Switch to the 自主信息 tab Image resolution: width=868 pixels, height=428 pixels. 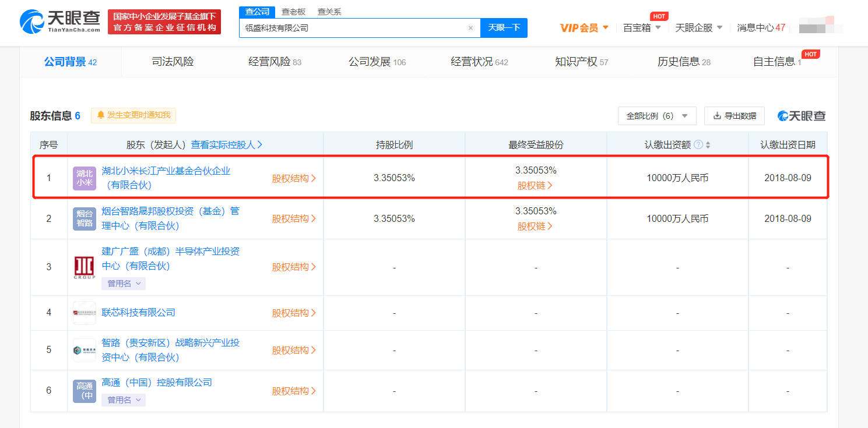pos(777,62)
